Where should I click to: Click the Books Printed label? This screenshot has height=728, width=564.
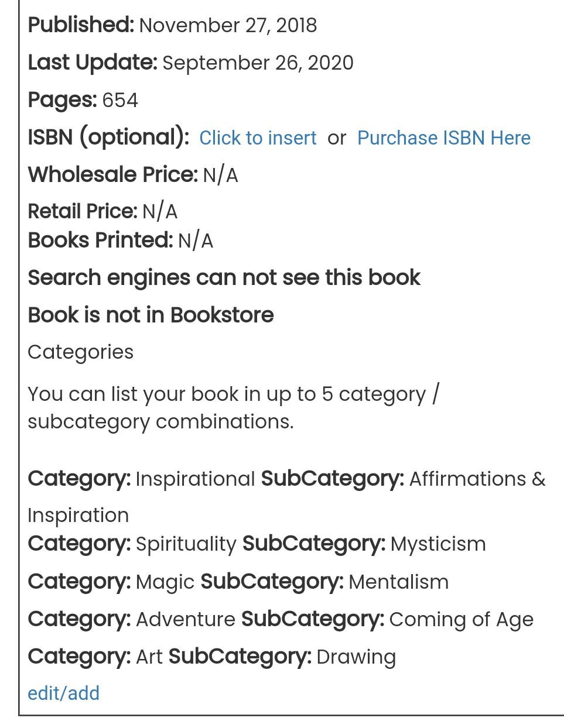click(x=100, y=241)
